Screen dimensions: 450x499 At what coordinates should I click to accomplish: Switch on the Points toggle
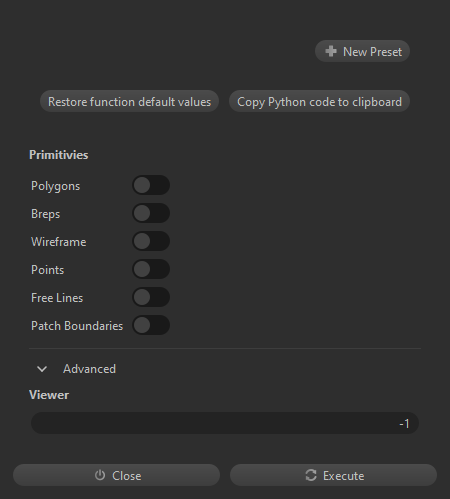click(x=151, y=269)
